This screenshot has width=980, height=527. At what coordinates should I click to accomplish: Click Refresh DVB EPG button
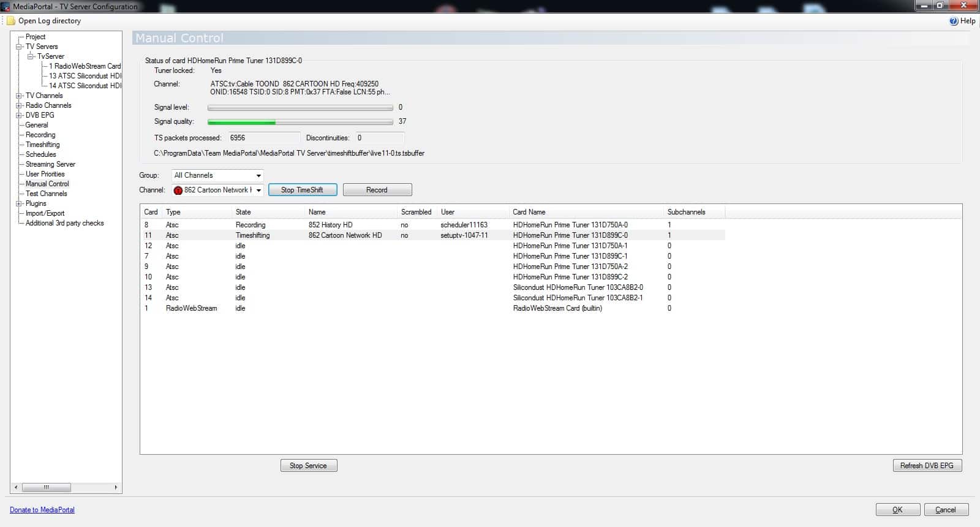click(927, 466)
